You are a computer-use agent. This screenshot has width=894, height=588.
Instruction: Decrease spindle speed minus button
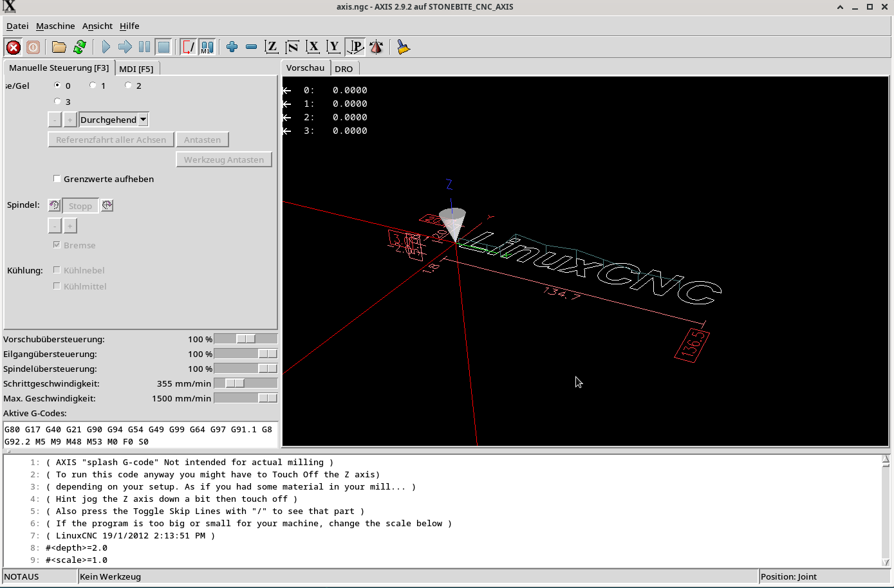pos(55,226)
